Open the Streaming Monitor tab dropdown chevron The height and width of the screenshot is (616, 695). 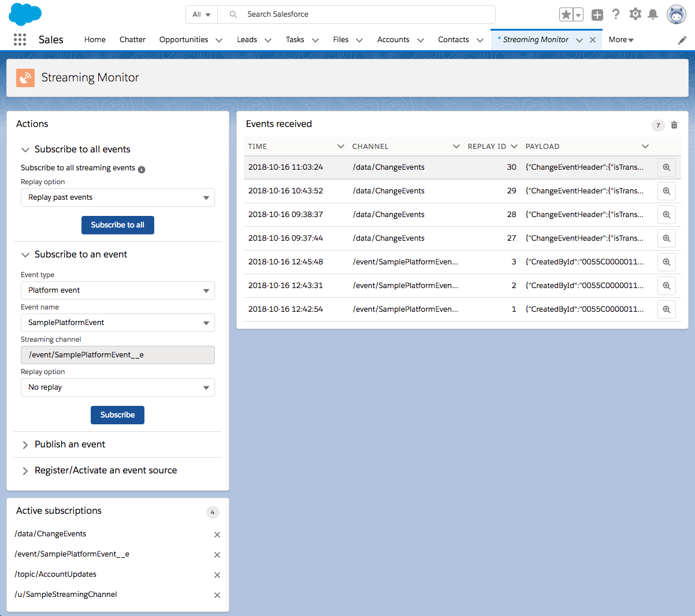pos(579,40)
